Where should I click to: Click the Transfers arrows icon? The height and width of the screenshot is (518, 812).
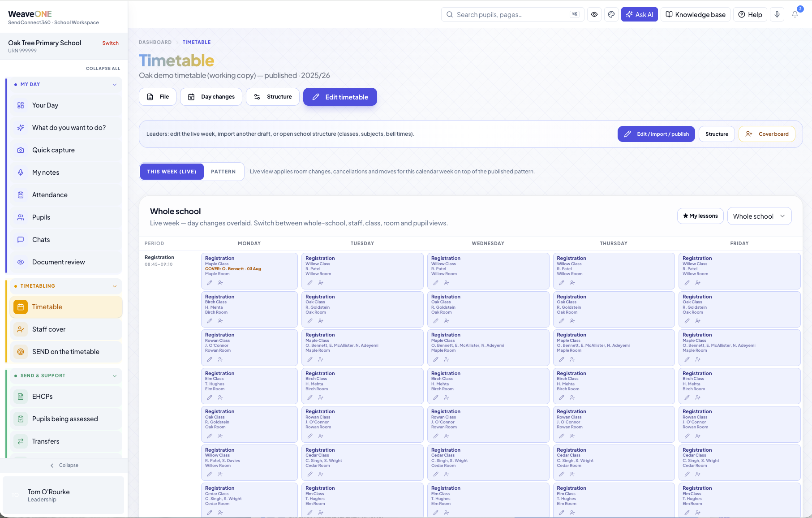point(21,441)
